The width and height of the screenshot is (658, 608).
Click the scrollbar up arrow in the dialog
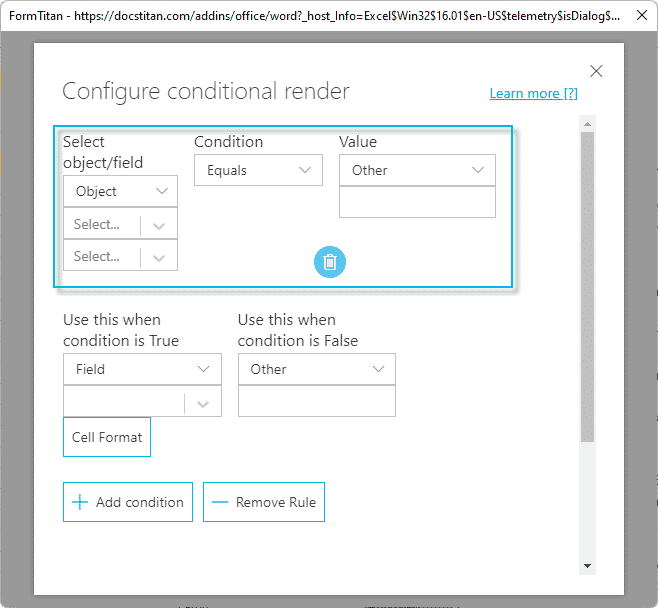click(587, 122)
